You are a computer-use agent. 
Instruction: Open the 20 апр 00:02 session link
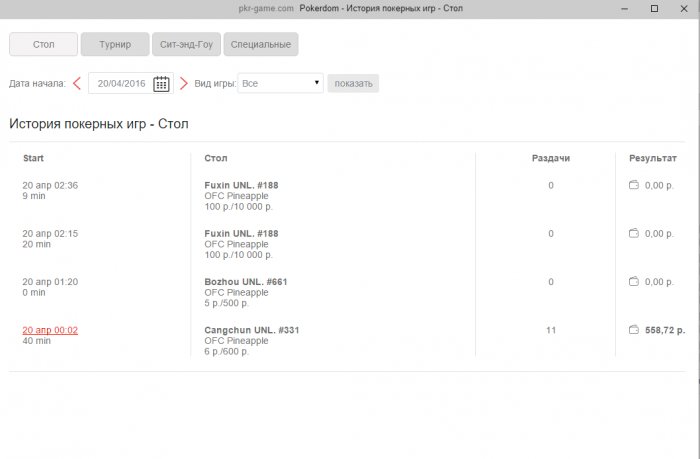(x=50, y=330)
